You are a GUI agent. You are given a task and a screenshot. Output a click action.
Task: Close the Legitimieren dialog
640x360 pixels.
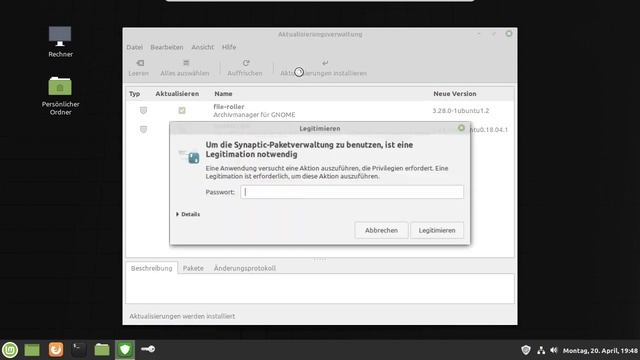(x=461, y=128)
